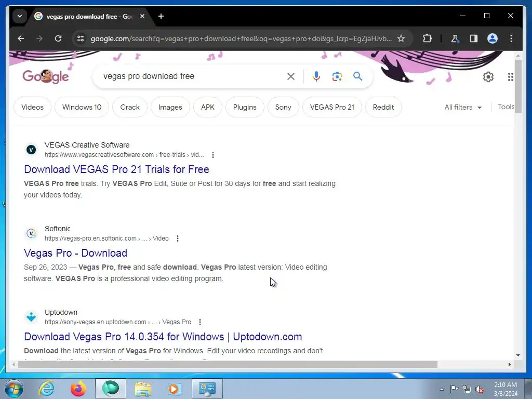Select the APK filter chip
Screen dimensions: 532x399
pos(208,107)
